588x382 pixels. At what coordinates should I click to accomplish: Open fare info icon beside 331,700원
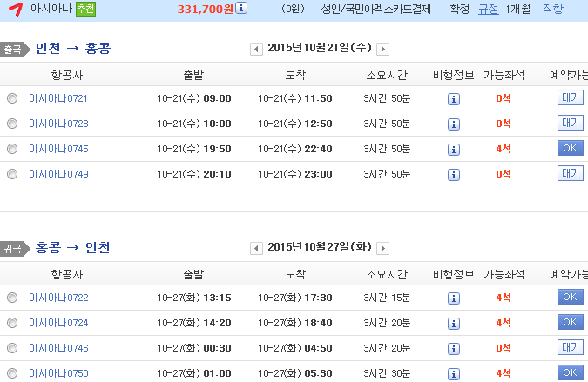(x=241, y=8)
